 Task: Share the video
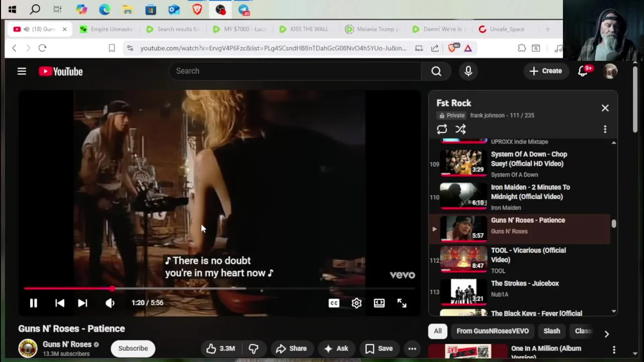tap(291, 348)
